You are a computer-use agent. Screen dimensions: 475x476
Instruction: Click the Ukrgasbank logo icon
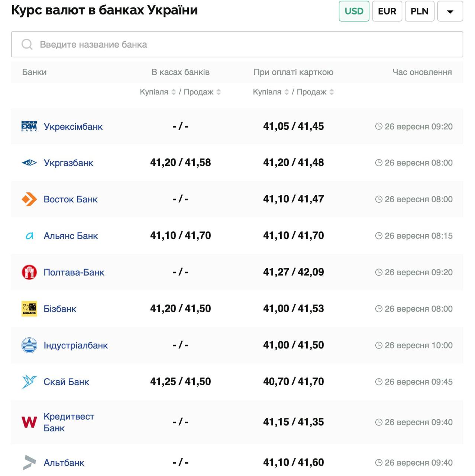click(29, 163)
